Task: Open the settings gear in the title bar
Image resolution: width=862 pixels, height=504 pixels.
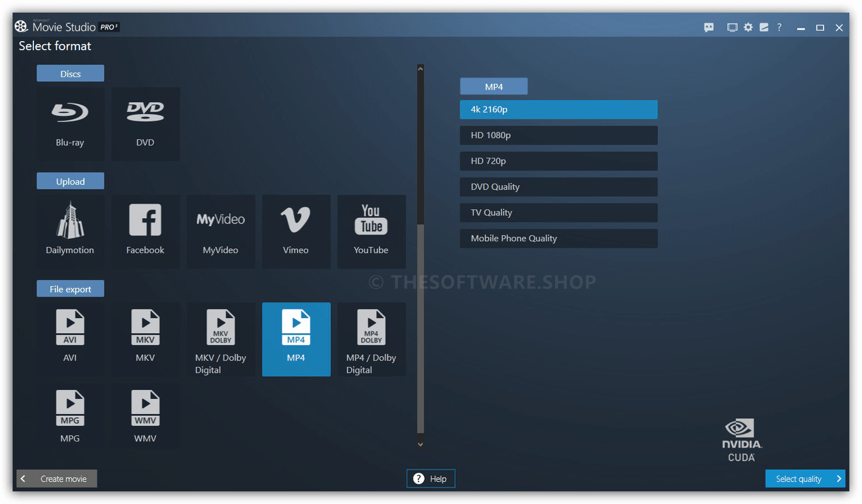Action: (748, 27)
